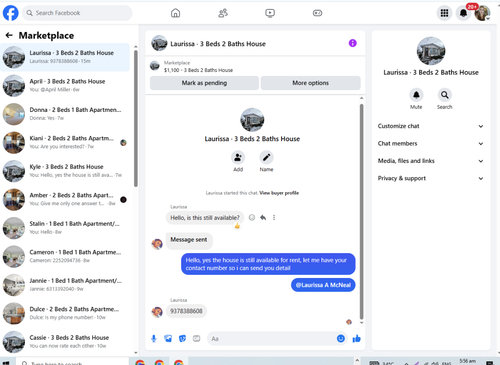The image size is (500, 365).
Task: Click the Facebook logo
Action: pyautogui.click(x=11, y=13)
